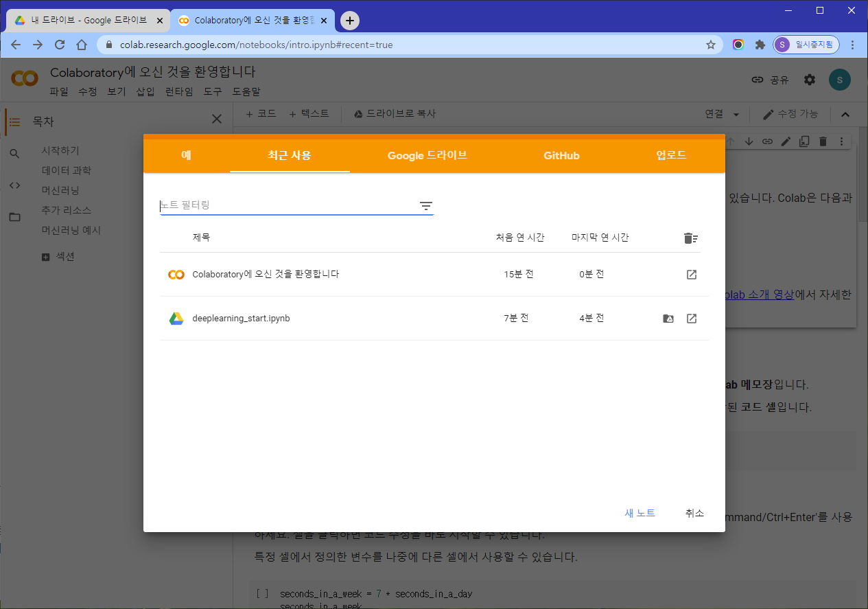
Task: Click the 공유 share button
Action: coord(770,80)
